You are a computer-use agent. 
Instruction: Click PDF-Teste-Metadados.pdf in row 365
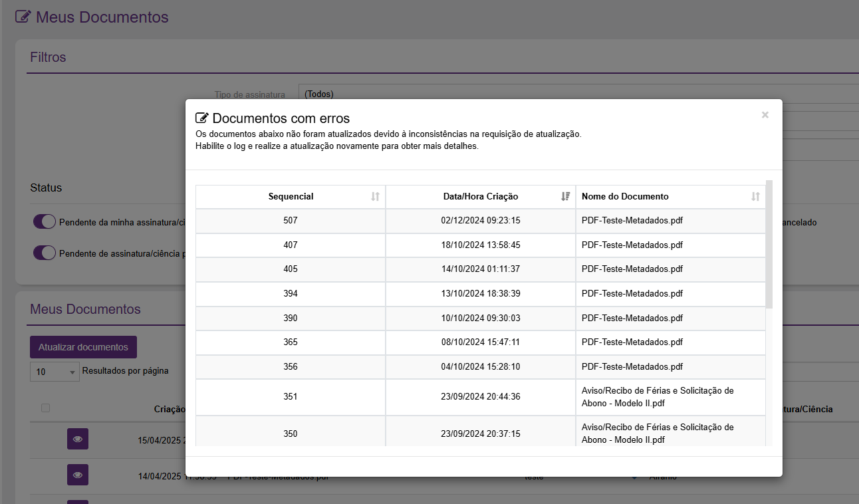(632, 342)
